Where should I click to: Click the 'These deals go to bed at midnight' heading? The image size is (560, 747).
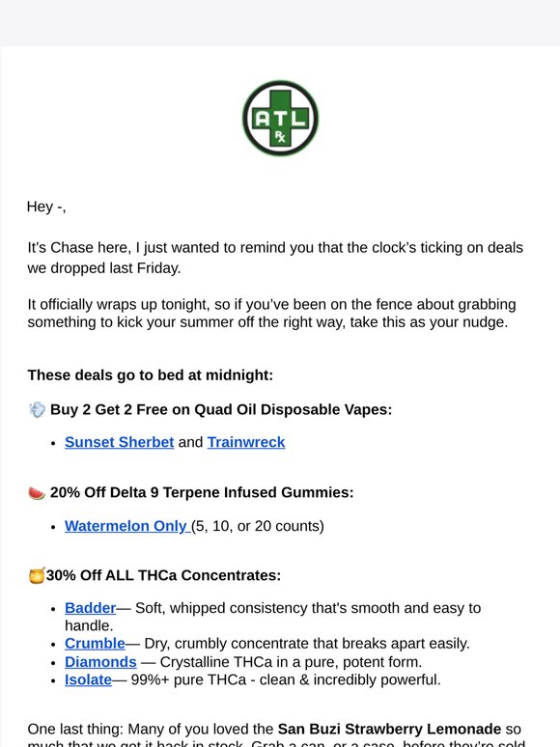(x=150, y=375)
